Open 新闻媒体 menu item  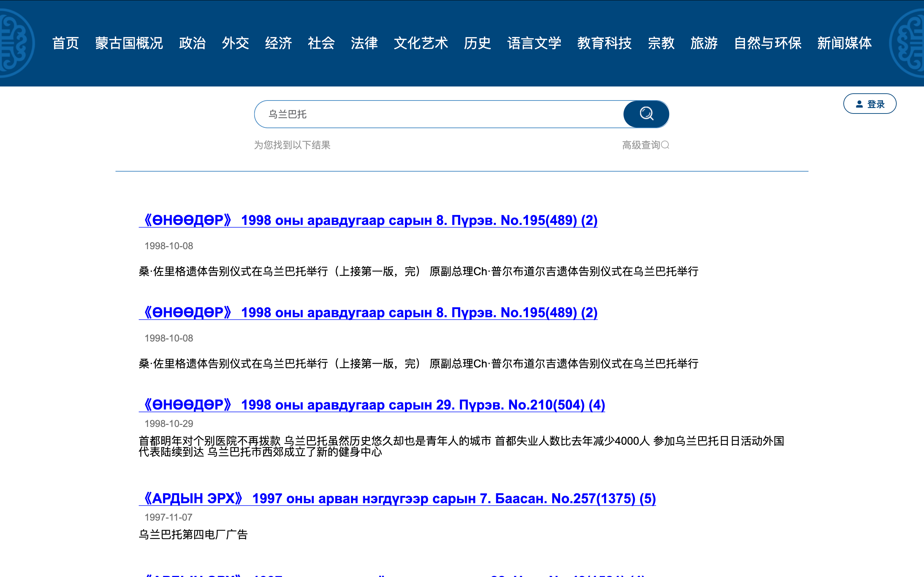pos(844,43)
